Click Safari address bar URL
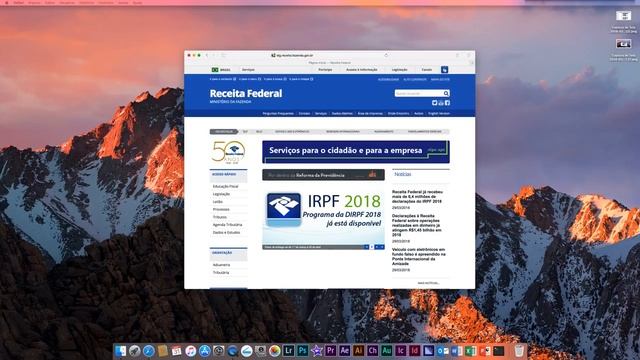 click(295, 56)
